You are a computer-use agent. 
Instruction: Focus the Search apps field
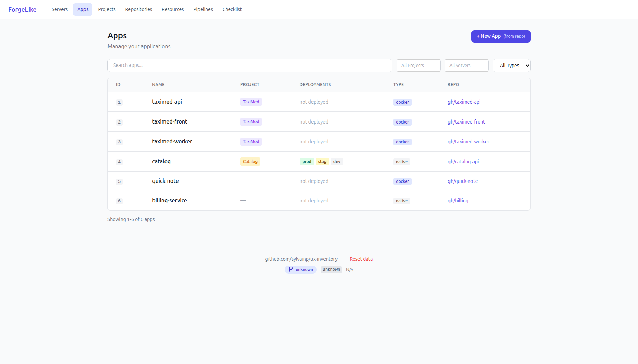(250, 66)
